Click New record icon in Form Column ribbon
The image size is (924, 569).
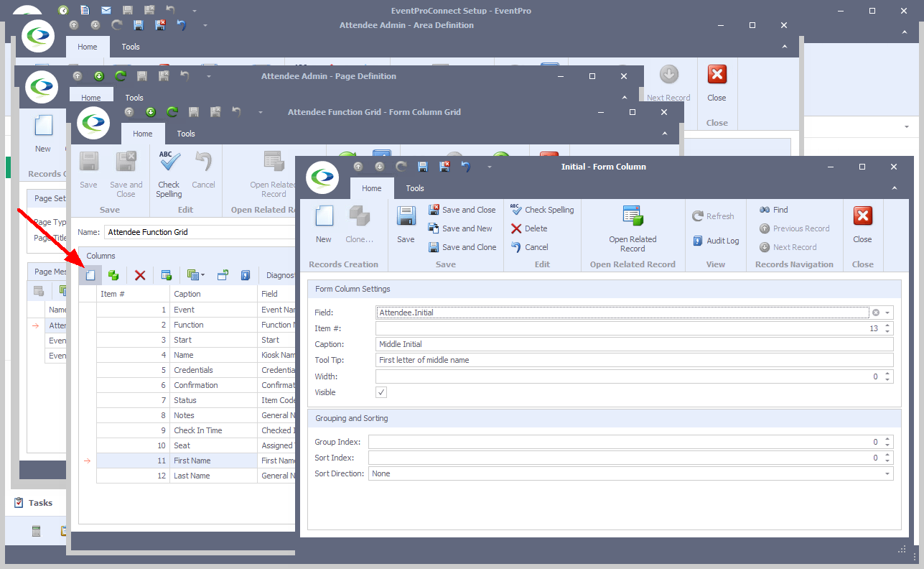pyautogui.click(x=324, y=225)
